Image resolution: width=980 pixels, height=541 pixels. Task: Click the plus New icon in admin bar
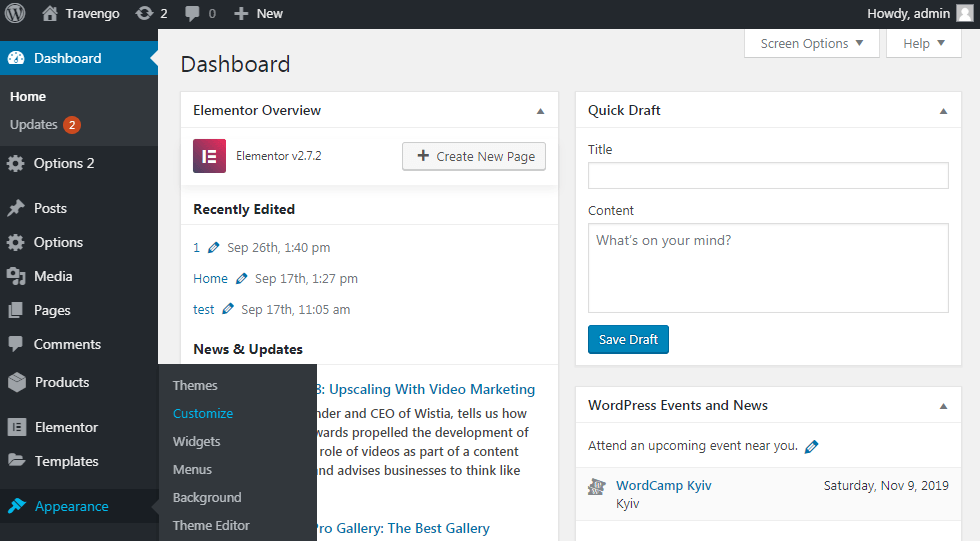[x=241, y=14]
